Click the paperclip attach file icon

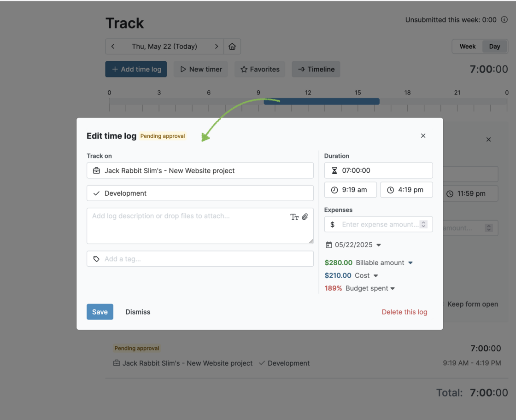coord(305,216)
